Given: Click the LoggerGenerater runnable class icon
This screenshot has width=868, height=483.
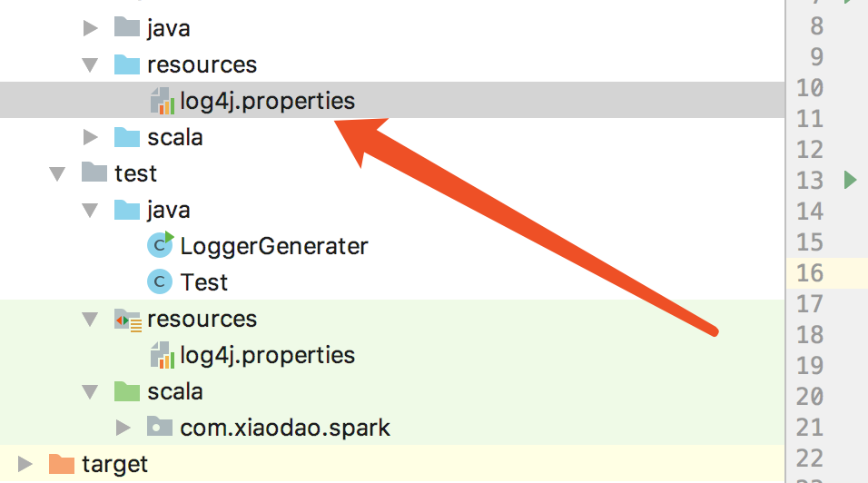Looking at the screenshot, I should click(x=160, y=245).
